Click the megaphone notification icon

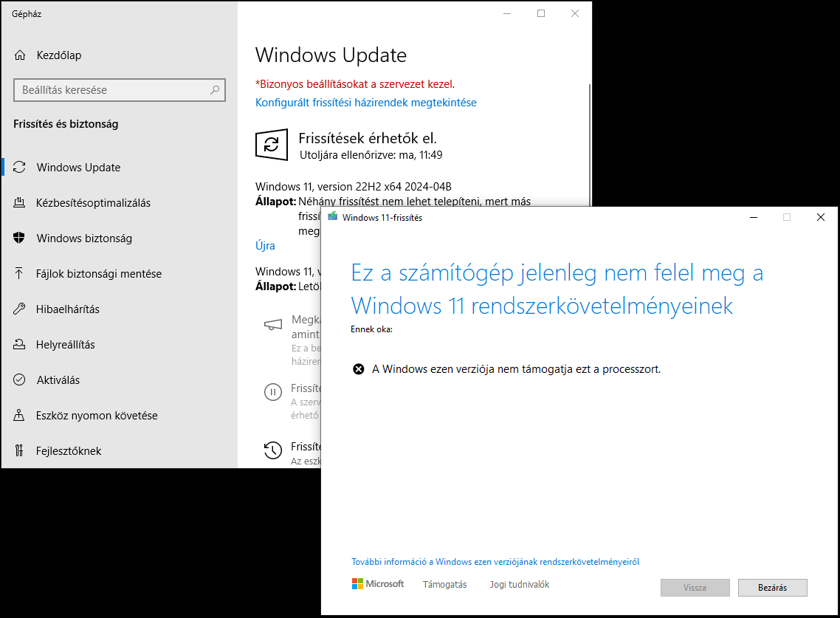[272, 325]
